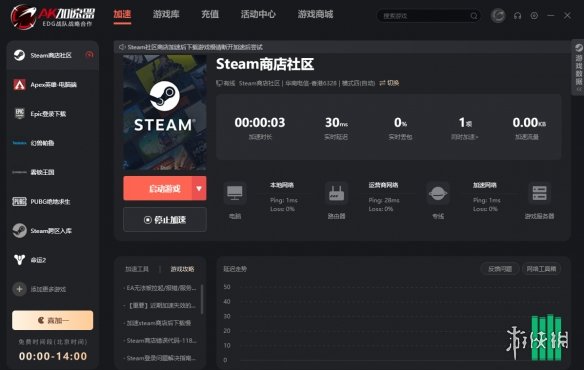Open the Steam跨区入库 entry

tap(53, 231)
